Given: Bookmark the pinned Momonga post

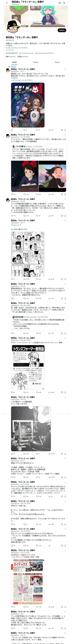Looking at the screenshot, I should coord(62,130).
